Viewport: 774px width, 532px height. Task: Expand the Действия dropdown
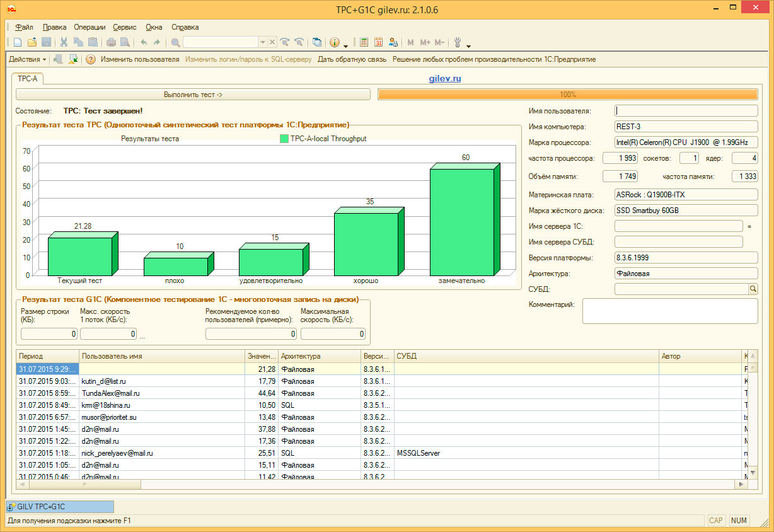pos(28,60)
